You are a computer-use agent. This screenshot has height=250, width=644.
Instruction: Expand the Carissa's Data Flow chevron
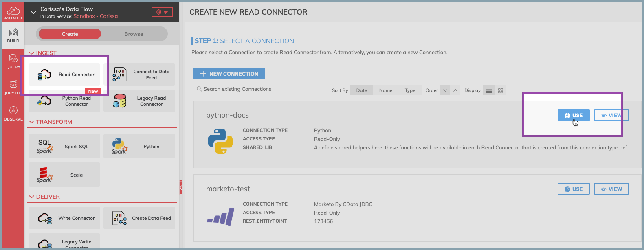(33, 12)
